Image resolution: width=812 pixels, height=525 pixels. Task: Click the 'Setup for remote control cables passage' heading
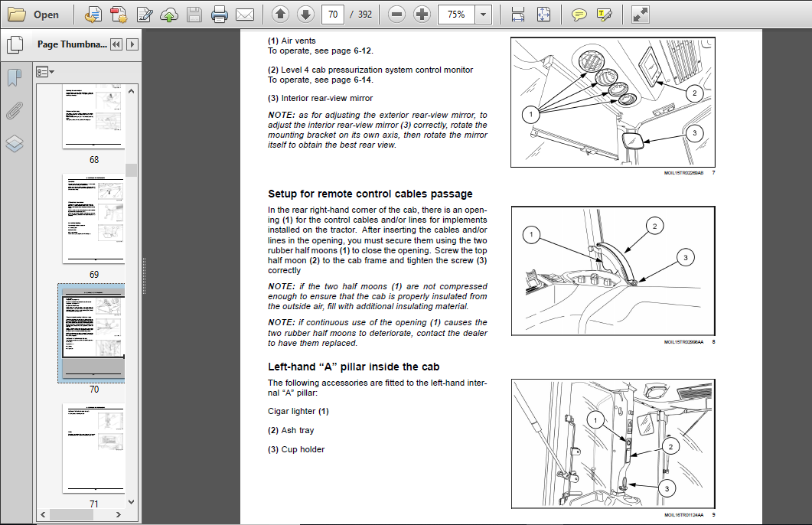[370, 194]
